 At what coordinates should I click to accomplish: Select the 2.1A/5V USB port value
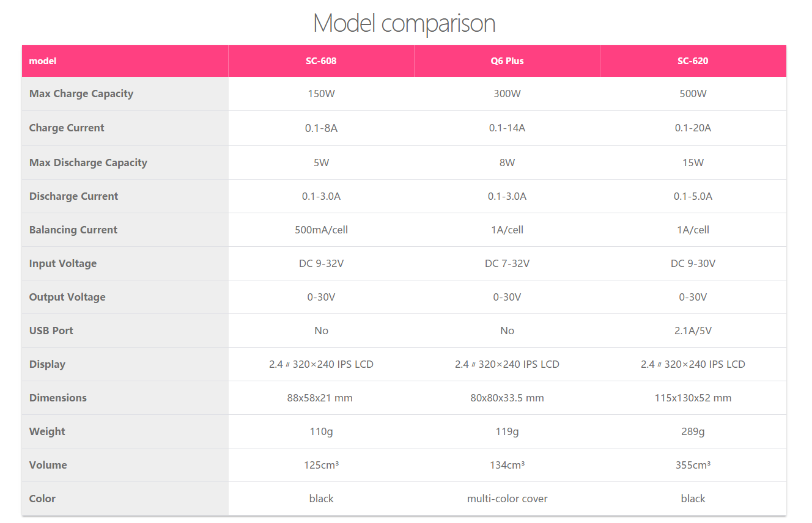pos(693,331)
